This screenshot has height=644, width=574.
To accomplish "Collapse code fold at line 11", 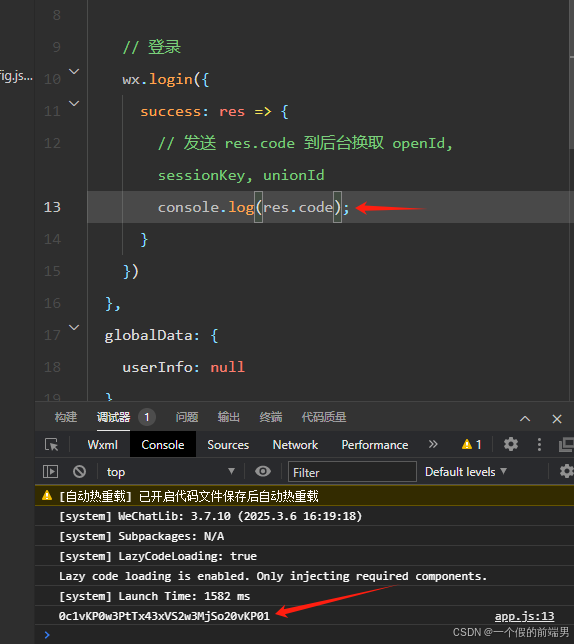I will pyautogui.click(x=74, y=104).
